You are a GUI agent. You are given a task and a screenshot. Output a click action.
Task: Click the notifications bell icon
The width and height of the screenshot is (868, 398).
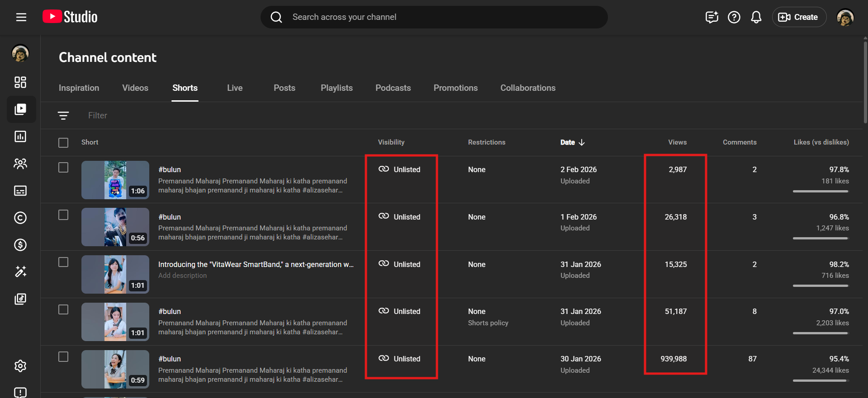(756, 17)
